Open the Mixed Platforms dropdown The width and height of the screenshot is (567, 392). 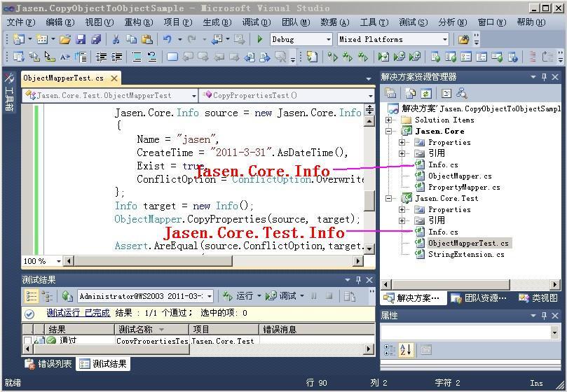445,39
